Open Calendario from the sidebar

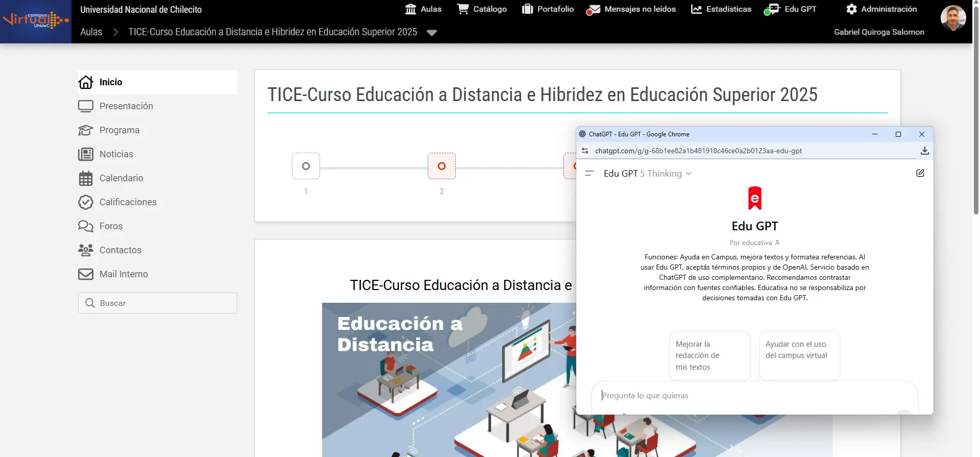[121, 178]
